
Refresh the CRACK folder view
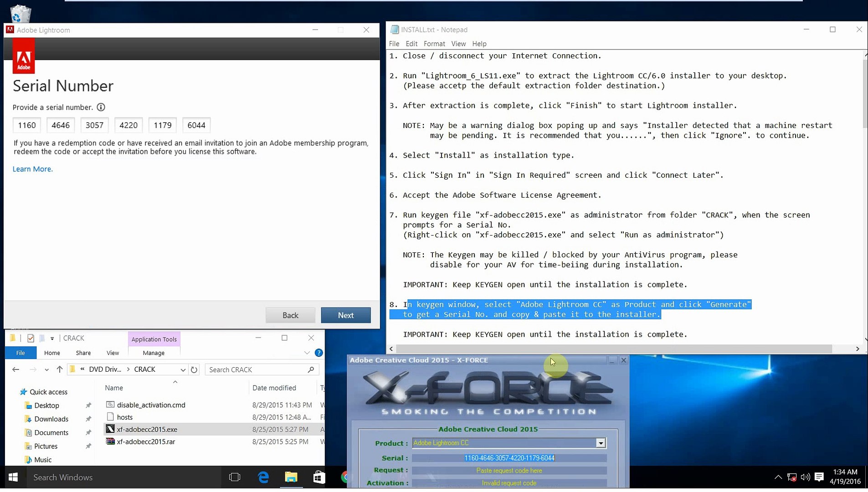click(194, 369)
